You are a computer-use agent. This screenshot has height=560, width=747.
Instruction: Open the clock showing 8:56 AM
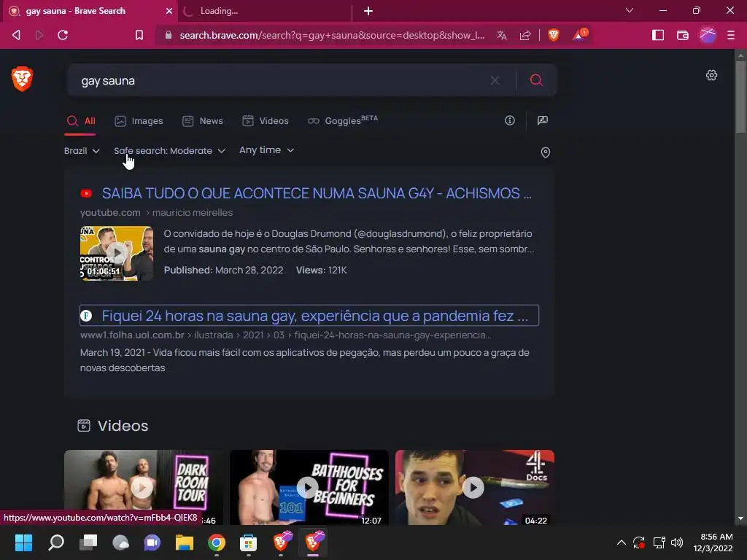click(x=713, y=542)
